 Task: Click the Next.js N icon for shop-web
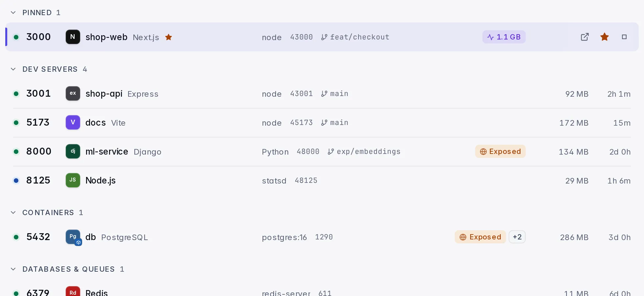[73, 37]
